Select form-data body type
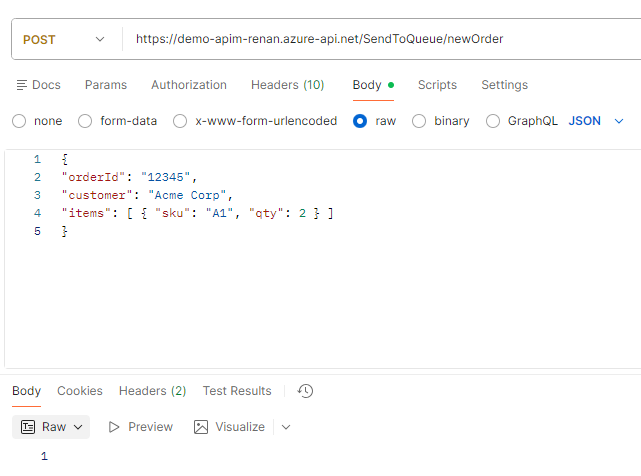Image resolution: width=641 pixels, height=476 pixels. coord(85,121)
